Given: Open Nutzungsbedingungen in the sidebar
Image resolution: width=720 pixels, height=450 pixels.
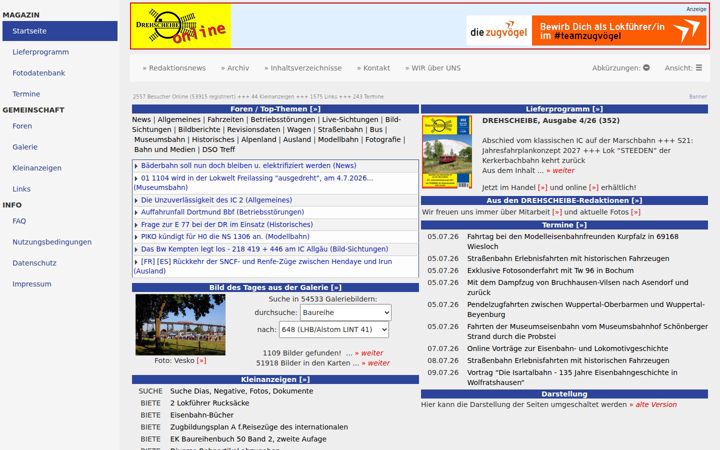Looking at the screenshot, I should tap(52, 242).
